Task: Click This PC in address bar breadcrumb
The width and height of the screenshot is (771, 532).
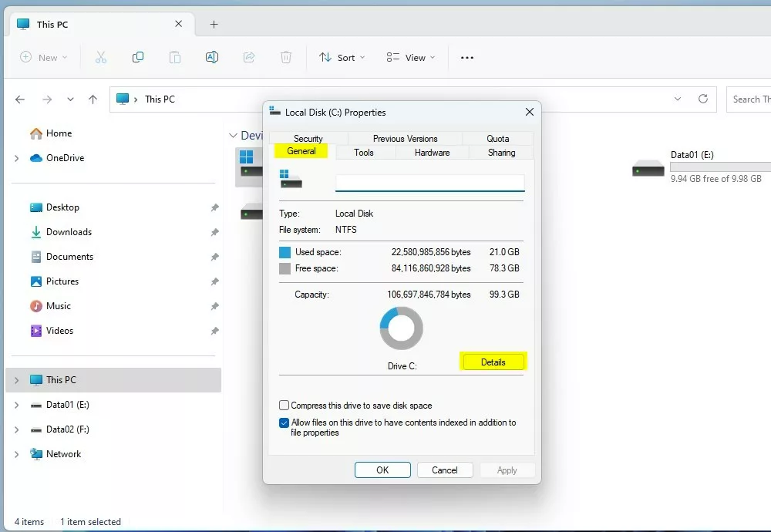Action: coord(160,99)
